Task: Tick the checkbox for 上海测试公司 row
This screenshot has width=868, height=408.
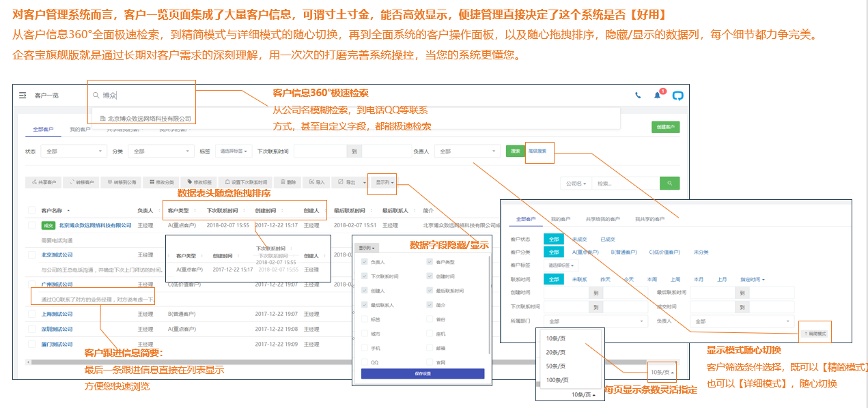Action: (32, 314)
